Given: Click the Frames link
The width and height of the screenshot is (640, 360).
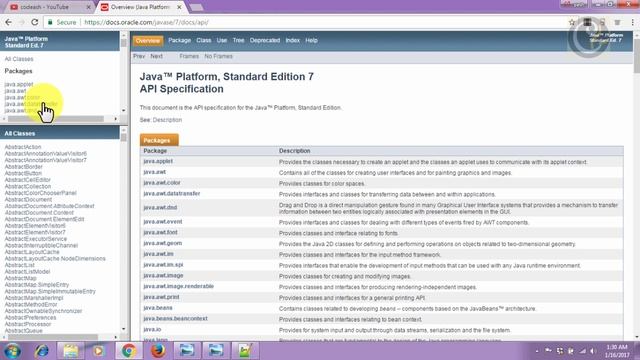Looking at the screenshot, I should click(x=189, y=56).
